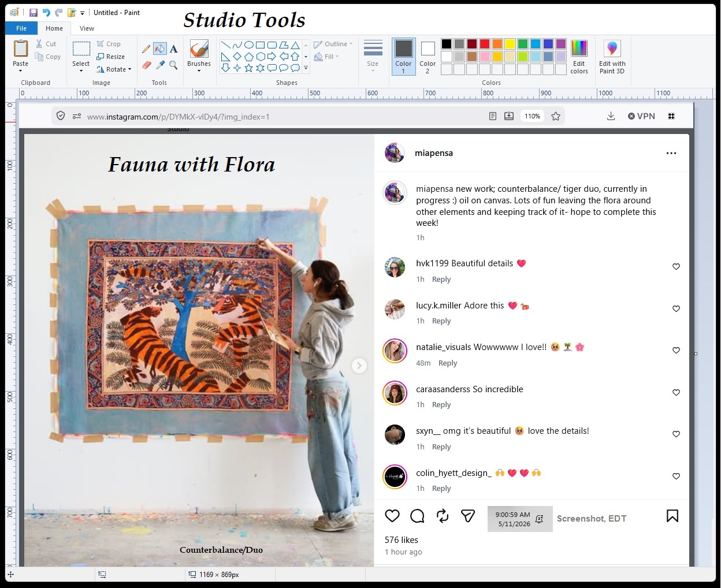Click the Resize button
The width and height of the screenshot is (721, 588).
[111, 57]
